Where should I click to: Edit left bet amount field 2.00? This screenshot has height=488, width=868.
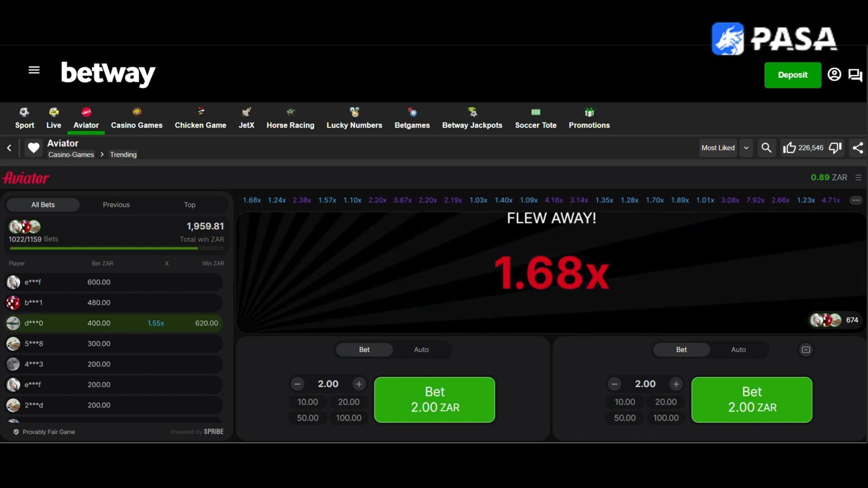click(x=328, y=384)
